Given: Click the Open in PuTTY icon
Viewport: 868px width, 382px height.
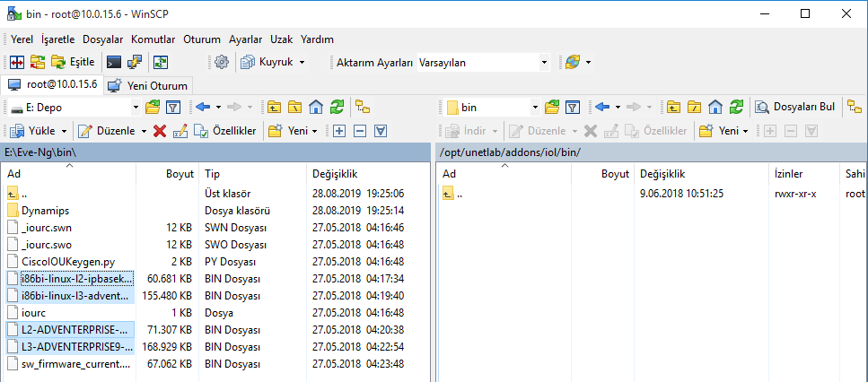Looking at the screenshot, I should click(x=135, y=63).
